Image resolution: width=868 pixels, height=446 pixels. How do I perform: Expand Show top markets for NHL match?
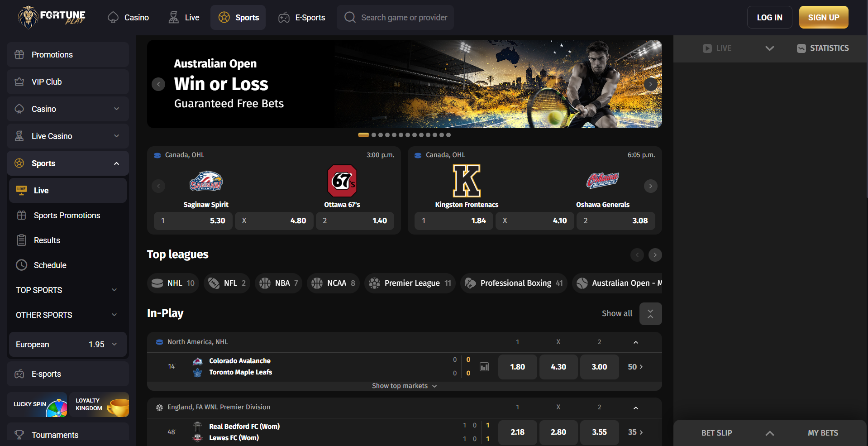(x=404, y=386)
